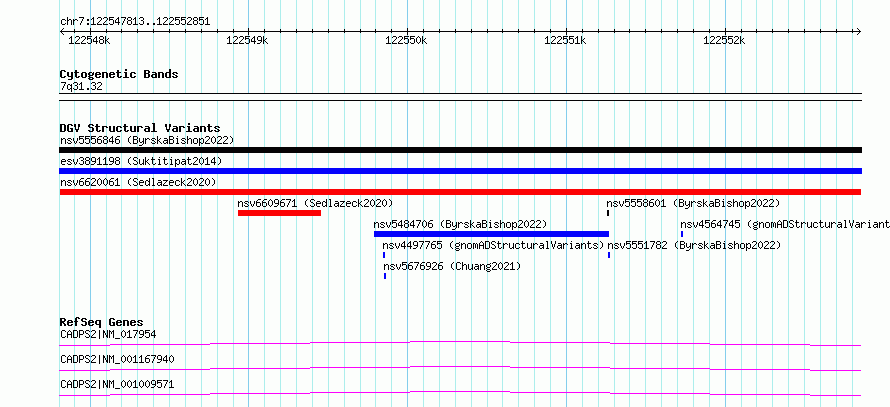Open nsv4564745 gnomAD variant label
The width and height of the screenshot is (890, 407).
tap(785, 224)
